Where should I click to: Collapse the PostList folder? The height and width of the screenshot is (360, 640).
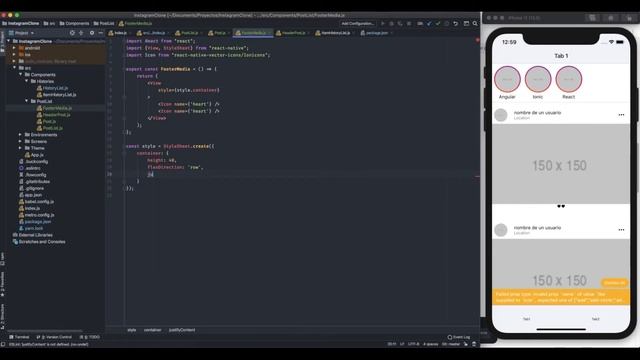tap(27, 101)
